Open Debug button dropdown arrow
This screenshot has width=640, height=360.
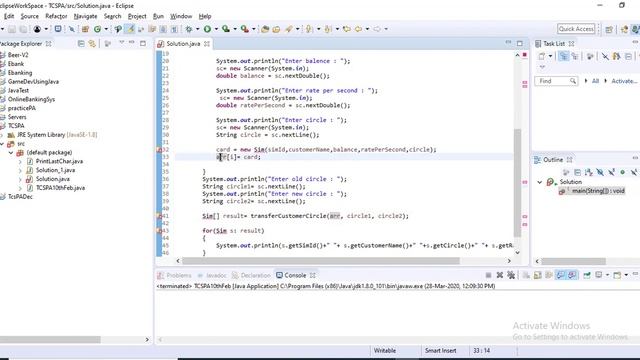tap(198, 29)
